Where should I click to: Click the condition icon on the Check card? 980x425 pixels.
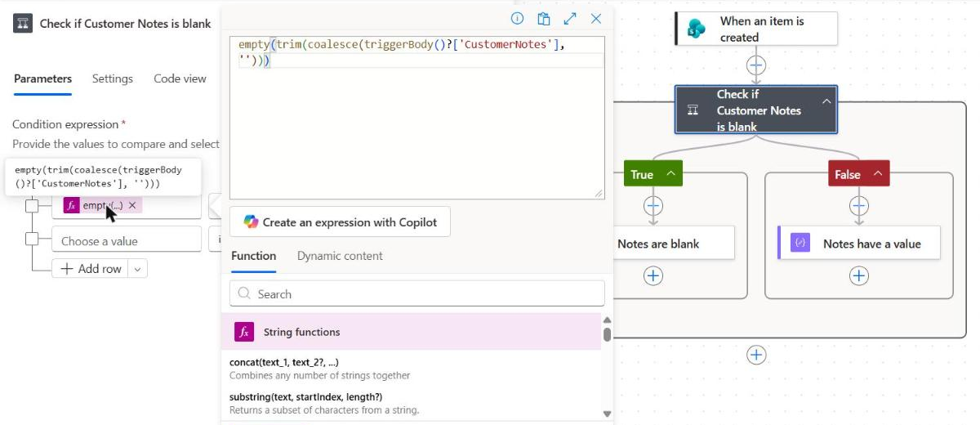click(x=693, y=110)
